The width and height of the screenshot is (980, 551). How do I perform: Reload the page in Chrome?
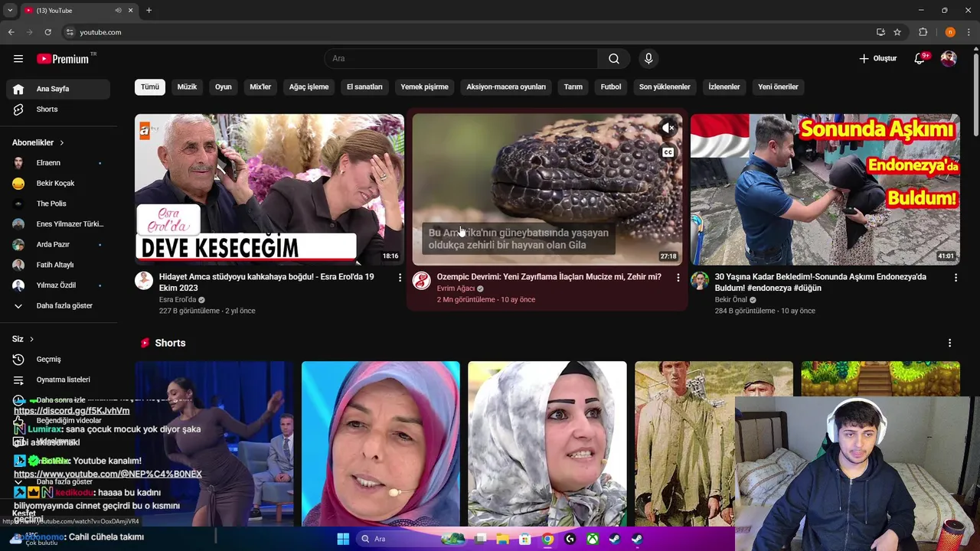[47, 32]
